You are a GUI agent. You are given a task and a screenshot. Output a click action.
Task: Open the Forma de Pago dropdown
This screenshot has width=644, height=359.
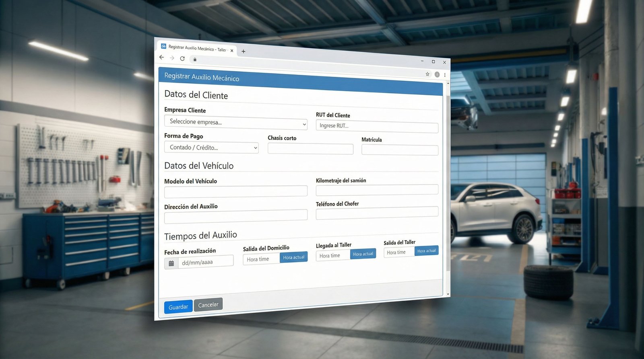(x=211, y=148)
